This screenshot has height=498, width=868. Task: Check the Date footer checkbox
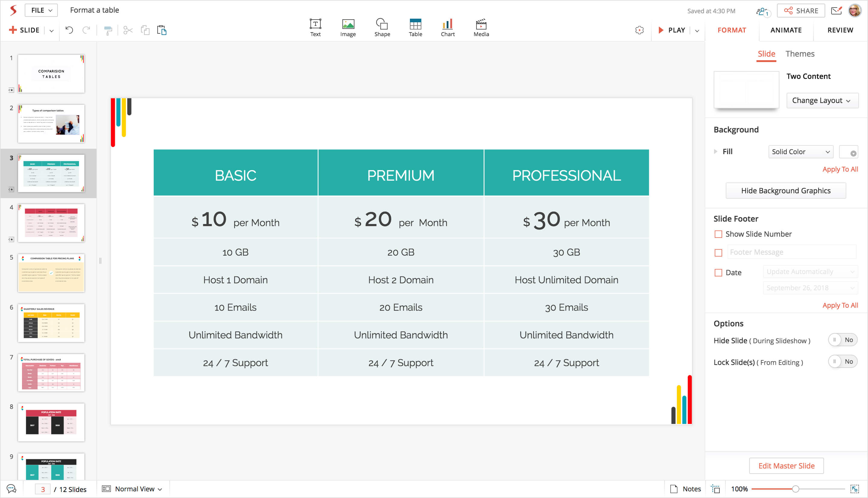(718, 272)
